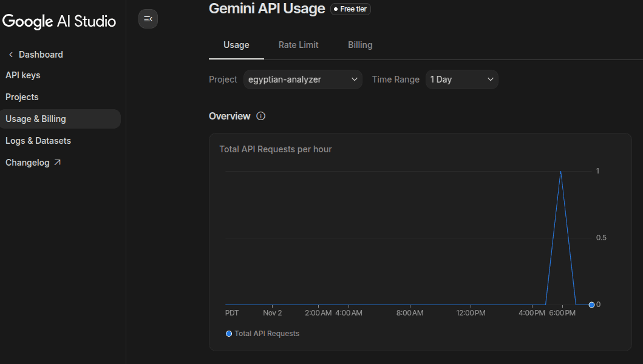This screenshot has height=364, width=643.
Task: Open API keys from the sidebar
Action: click(x=23, y=75)
